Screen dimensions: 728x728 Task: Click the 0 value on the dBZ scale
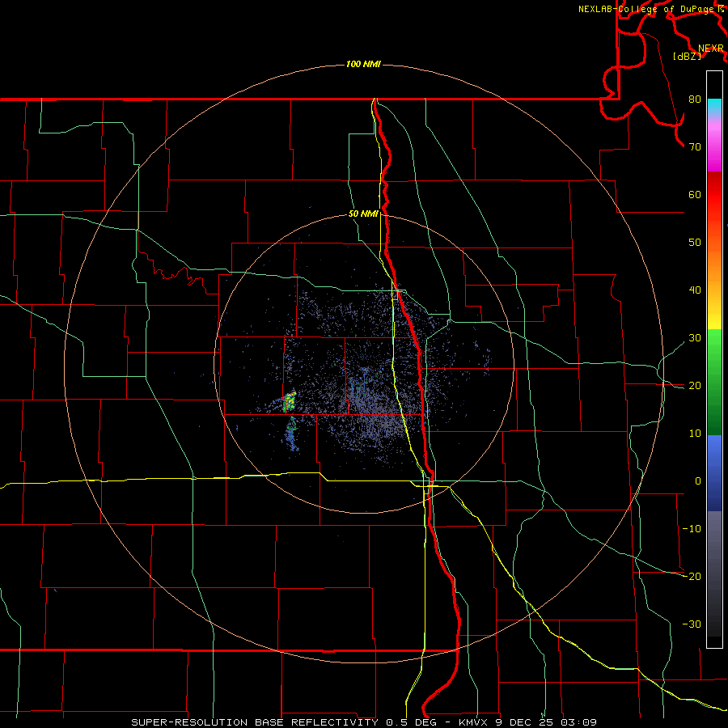pyautogui.click(x=698, y=481)
